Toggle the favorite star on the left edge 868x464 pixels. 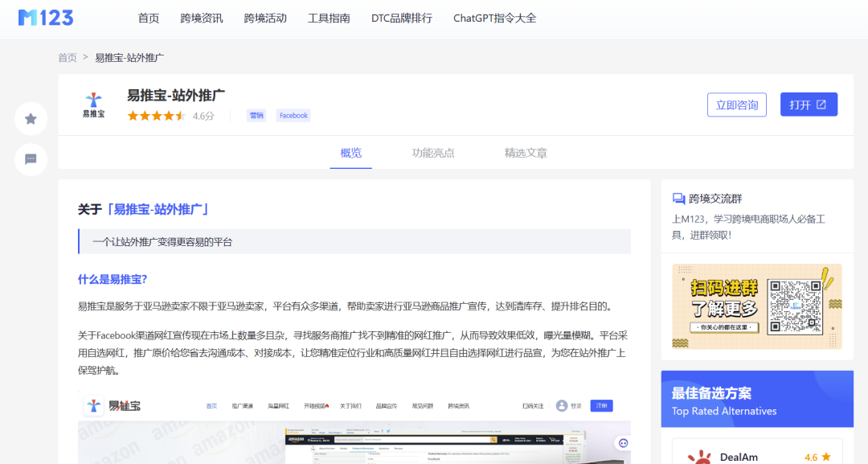pyautogui.click(x=31, y=118)
